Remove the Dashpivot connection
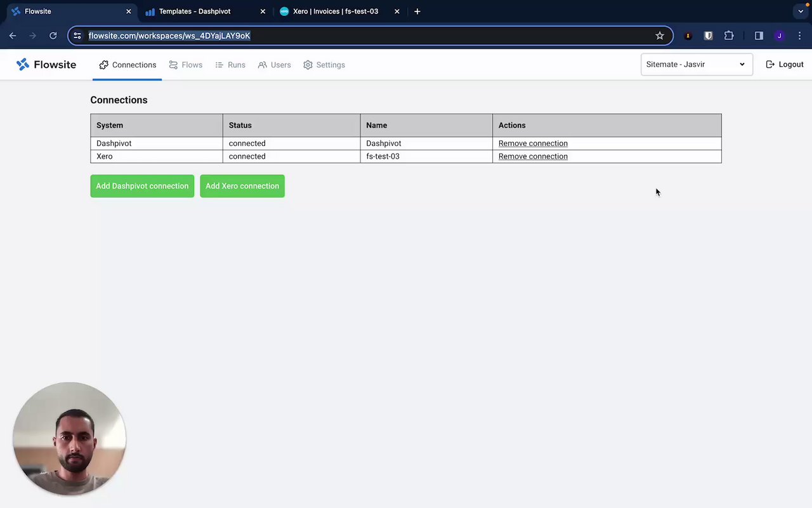 (533, 144)
